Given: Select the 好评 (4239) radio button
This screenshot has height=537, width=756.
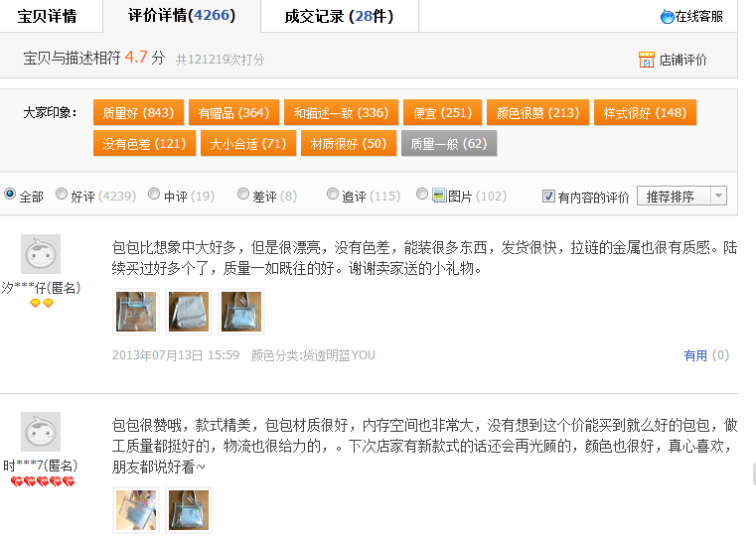Looking at the screenshot, I should click(62, 195).
